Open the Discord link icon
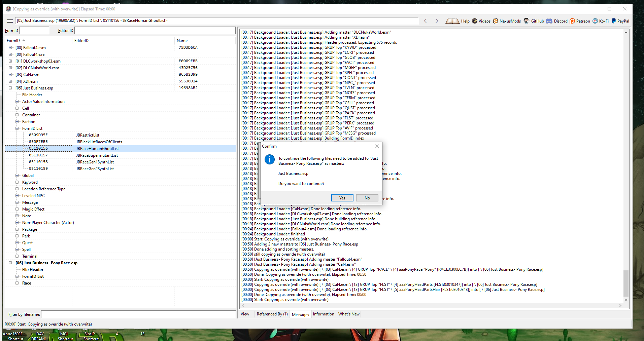Image resolution: width=644 pixels, height=341 pixels. (549, 21)
